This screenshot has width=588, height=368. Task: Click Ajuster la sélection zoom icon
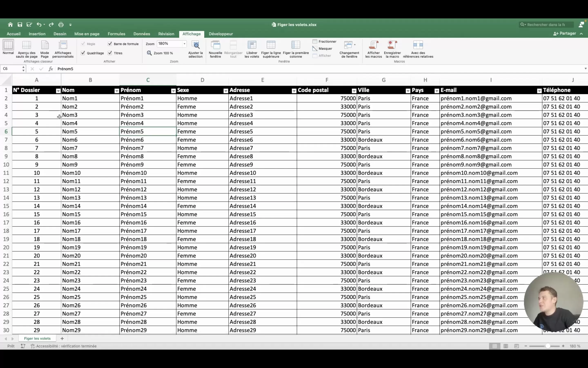196,45
